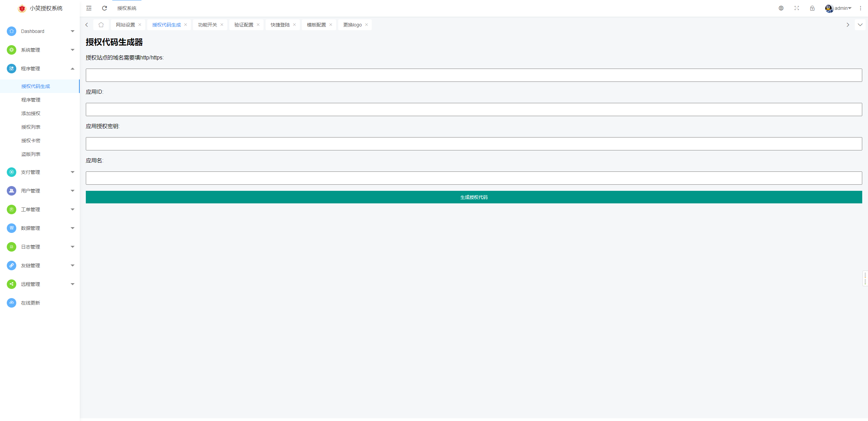Switch to the 验证配置 tab
The height and width of the screenshot is (421, 868).
click(244, 25)
